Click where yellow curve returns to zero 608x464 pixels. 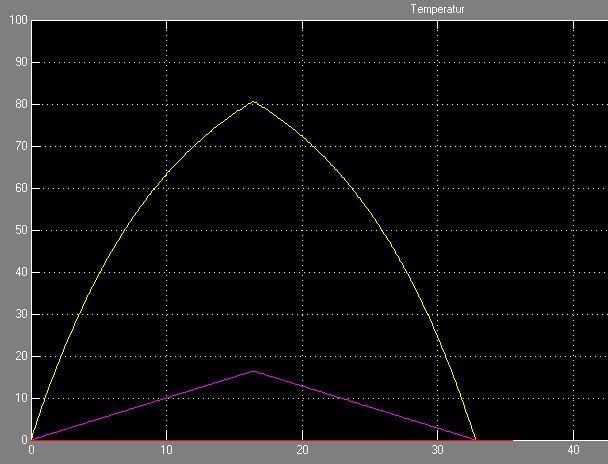pos(475,439)
